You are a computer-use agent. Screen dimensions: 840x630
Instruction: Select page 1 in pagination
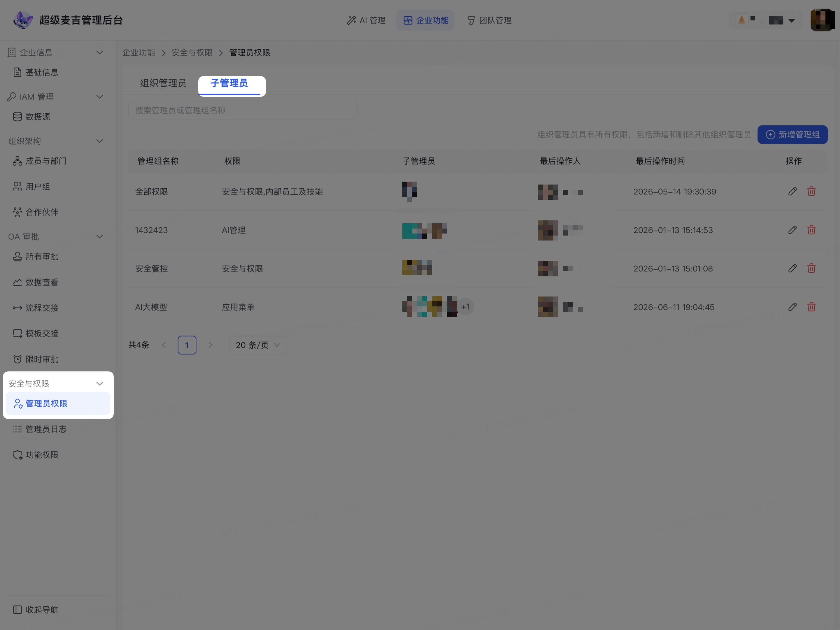[187, 345]
